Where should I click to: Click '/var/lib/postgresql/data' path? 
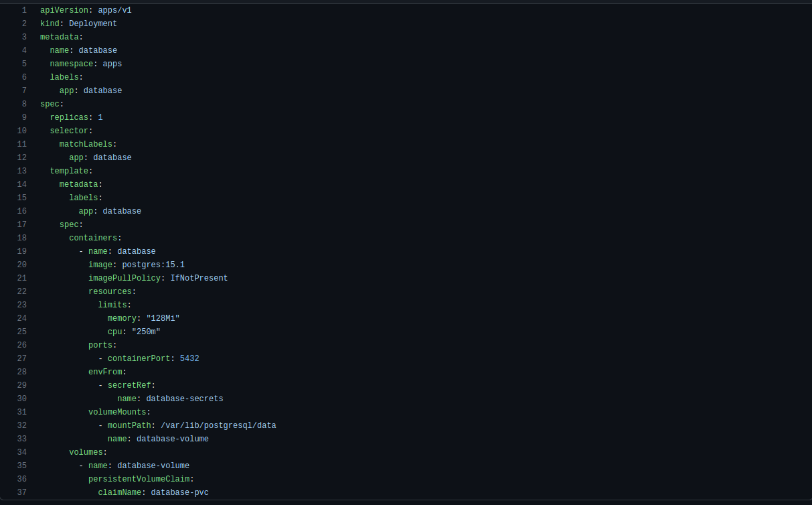[218, 425]
